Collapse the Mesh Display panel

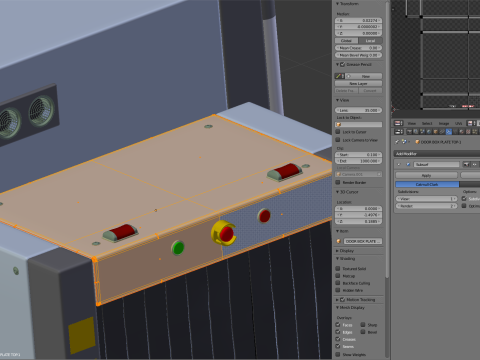click(350, 307)
